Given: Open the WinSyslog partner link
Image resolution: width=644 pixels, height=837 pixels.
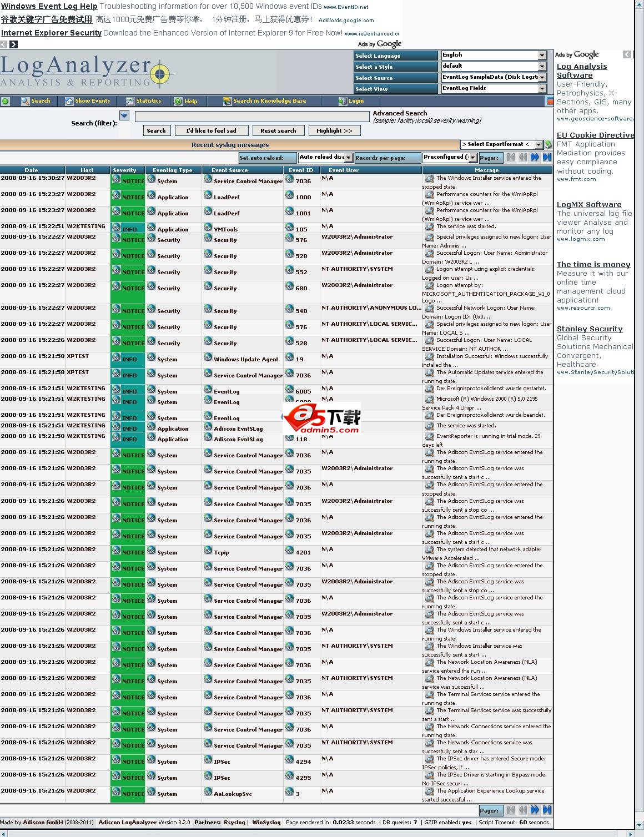Looking at the screenshot, I should [266, 823].
